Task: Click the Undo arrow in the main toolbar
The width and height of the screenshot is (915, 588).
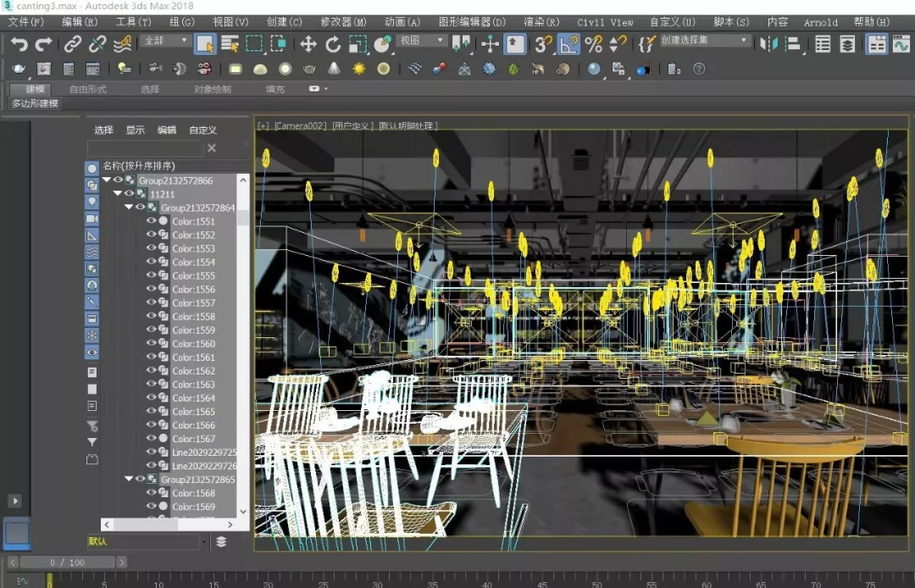Action: tap(19, 44)
